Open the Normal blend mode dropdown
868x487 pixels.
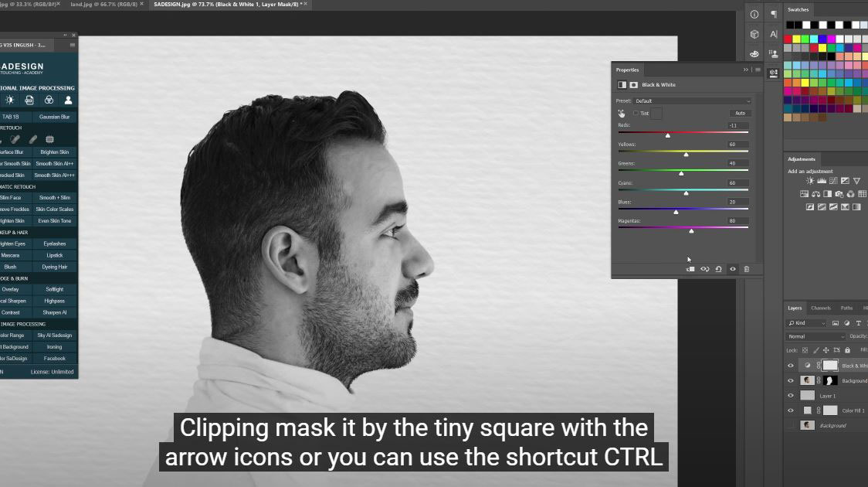[x=816, y=336]
